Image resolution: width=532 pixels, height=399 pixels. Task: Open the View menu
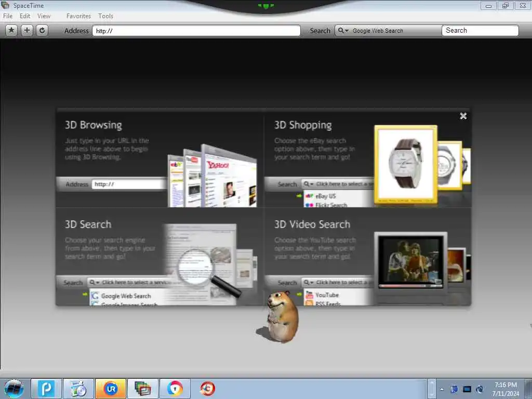(x=44, y=16)
